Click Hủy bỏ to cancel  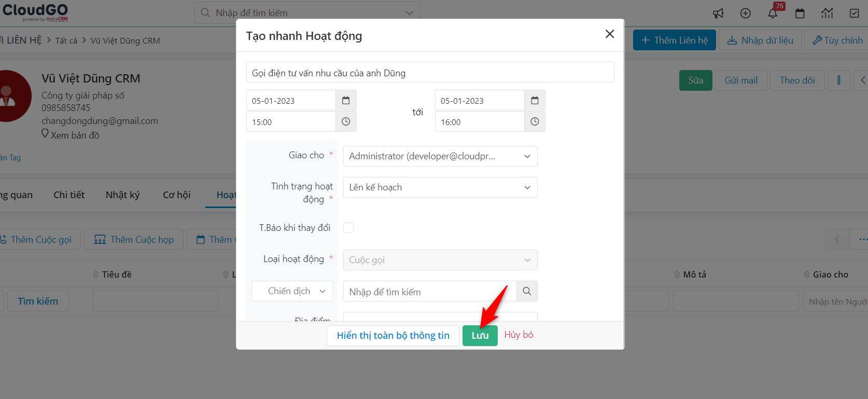pyautogui.click(x=519, y=335)
